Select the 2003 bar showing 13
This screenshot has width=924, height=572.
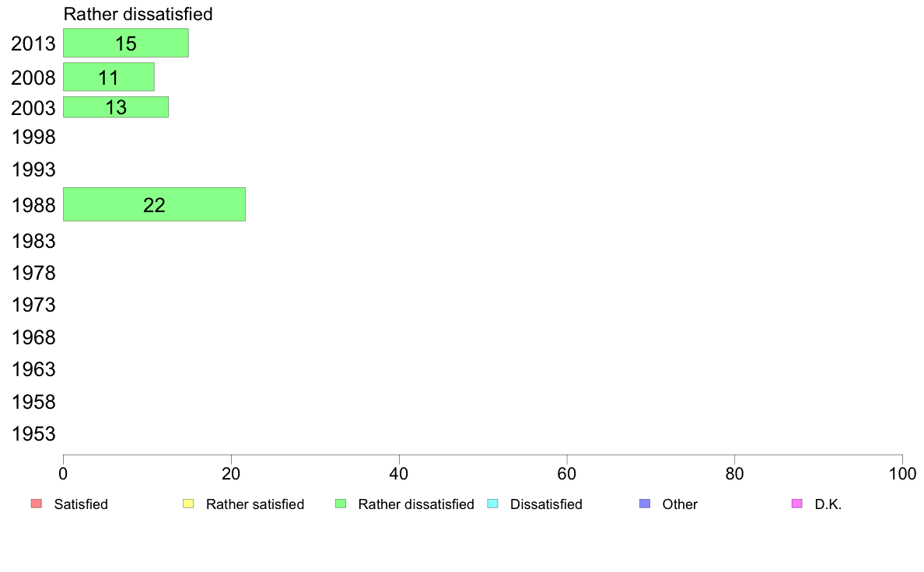pyautogui.click(x=116, y=107)
